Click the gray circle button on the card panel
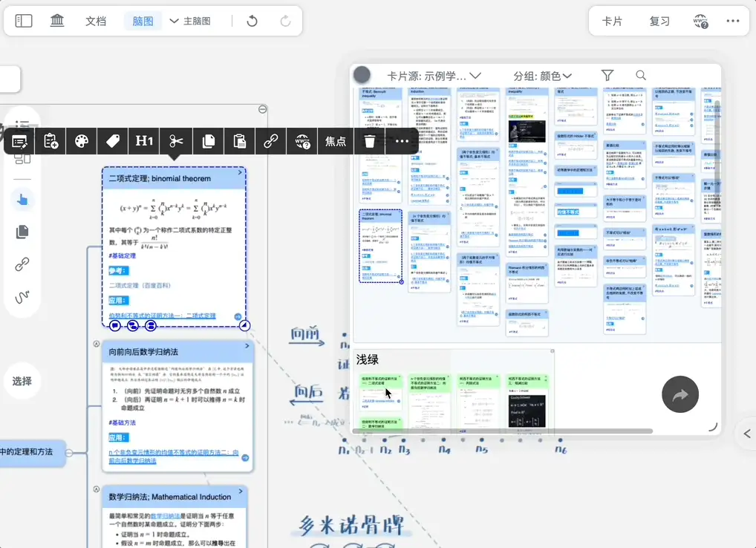Image resolution: width=756 pixels, height=548 pixels. [362, 75]
